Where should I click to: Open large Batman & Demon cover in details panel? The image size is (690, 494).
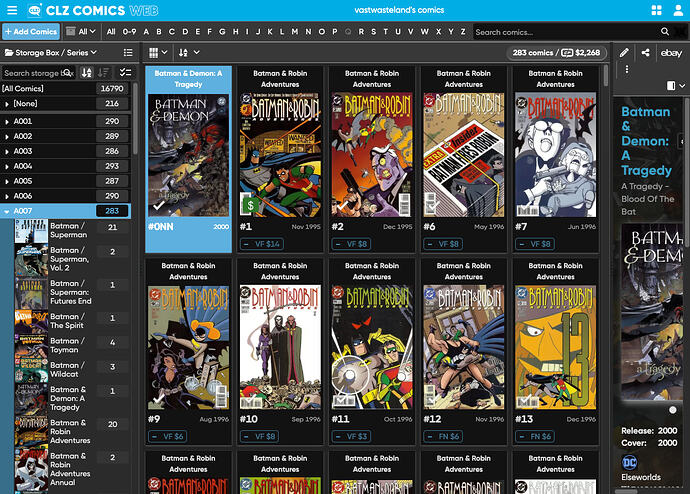651,312
